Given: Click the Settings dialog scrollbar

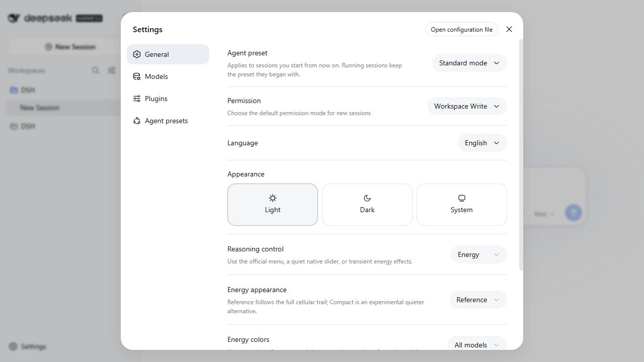Looking at the screenshot, I should pyautogui.click(x=521, y=155).
